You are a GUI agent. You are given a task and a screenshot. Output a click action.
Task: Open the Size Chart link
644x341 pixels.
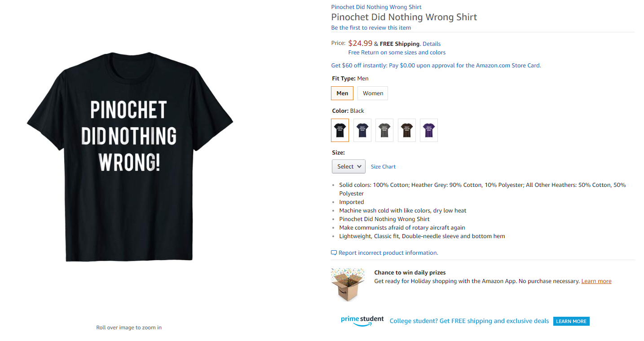click(x=383, y=167)
